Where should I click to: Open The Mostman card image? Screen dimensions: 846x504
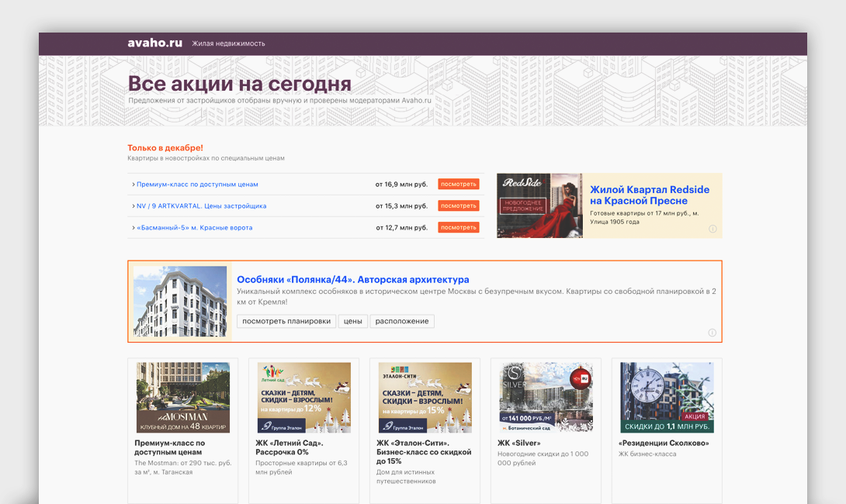(x=183, y=397)
